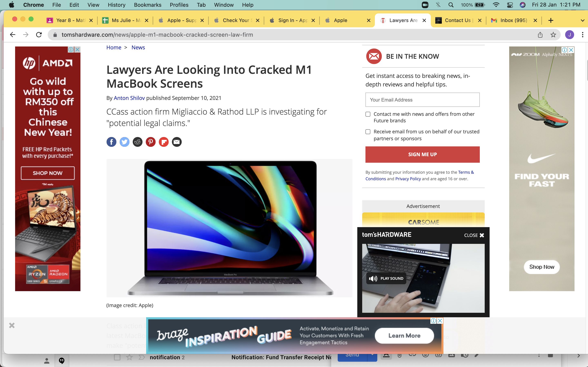Expand the tab search dropdown arrow

point(582,20)
